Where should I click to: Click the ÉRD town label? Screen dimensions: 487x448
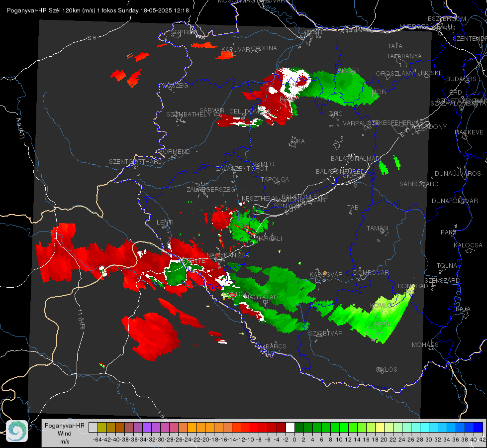tap(455, 93)
